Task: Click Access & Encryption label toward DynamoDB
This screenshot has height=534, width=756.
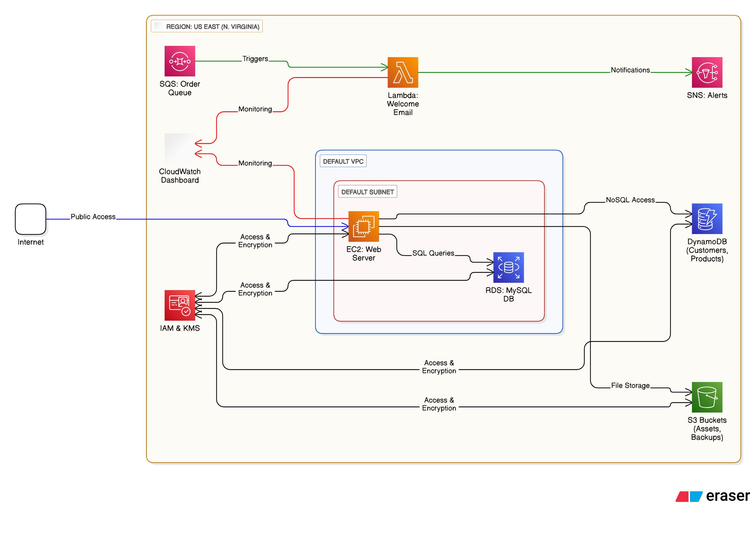Action: click(x=439, y=367)
